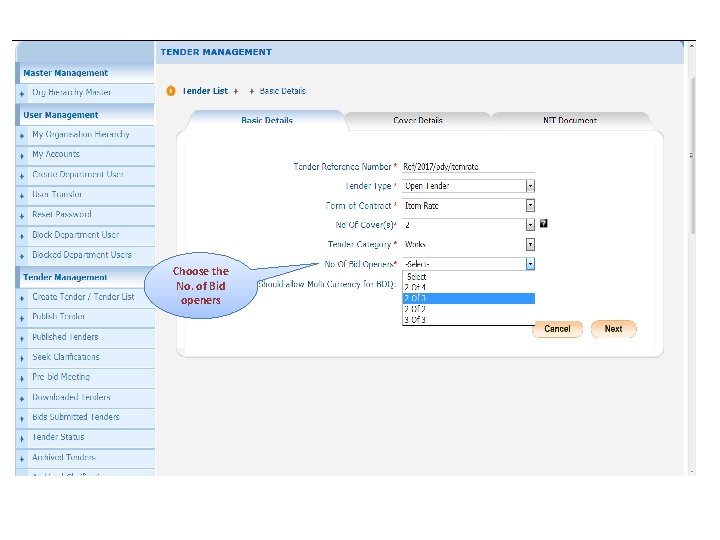The height and width of the screenshot is (540, 720).
Task: Pick the '-Select-' entry in the open list
Action: [x=468, y=277]
